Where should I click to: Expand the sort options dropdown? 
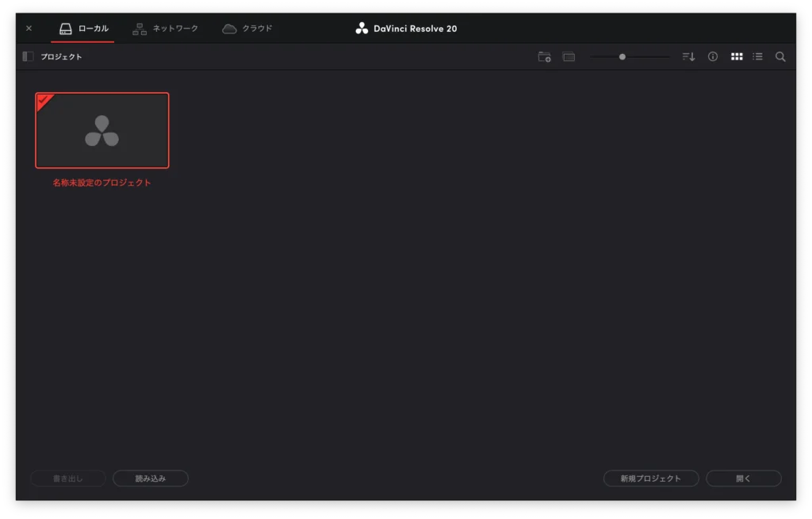click(687, 56)
